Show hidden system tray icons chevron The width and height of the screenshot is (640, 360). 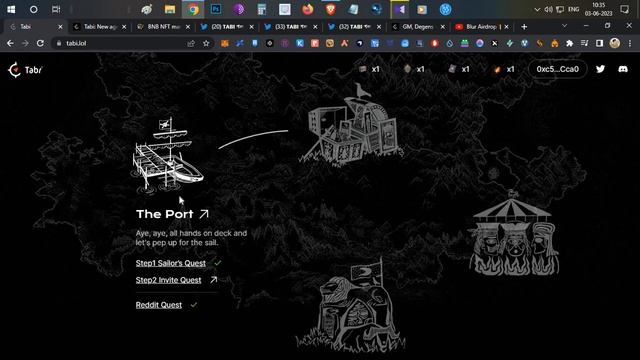point(537,9)
